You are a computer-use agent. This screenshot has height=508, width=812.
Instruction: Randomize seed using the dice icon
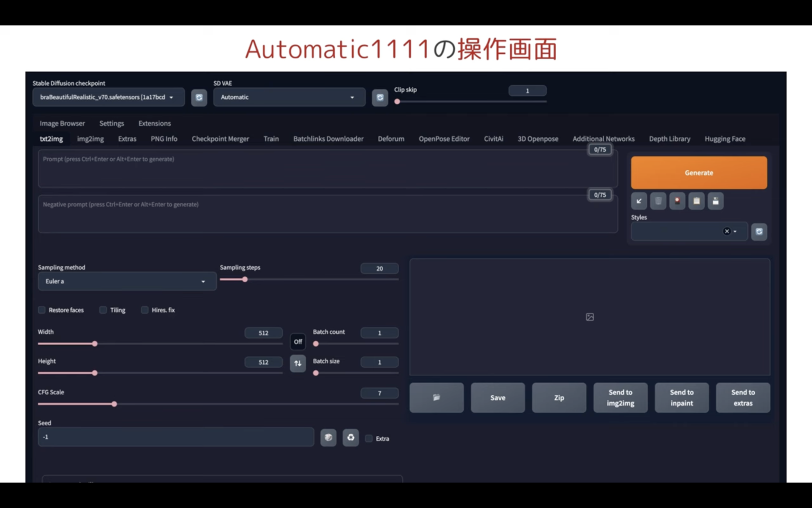328,437
